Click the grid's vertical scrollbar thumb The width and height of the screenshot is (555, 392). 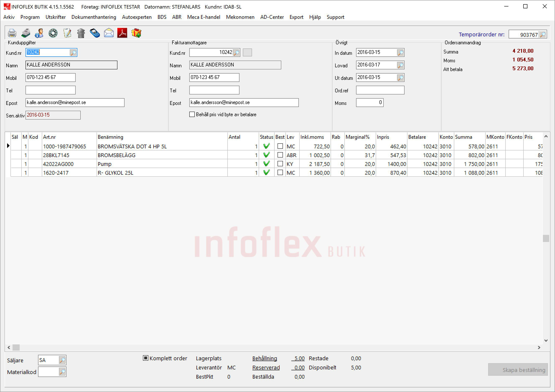(x=546, y=238)
